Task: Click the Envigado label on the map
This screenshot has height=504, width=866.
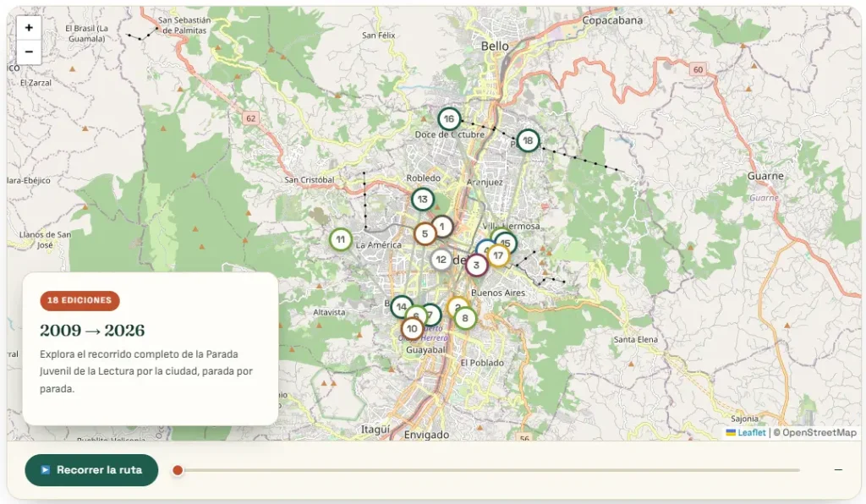Action: [426, 435]
